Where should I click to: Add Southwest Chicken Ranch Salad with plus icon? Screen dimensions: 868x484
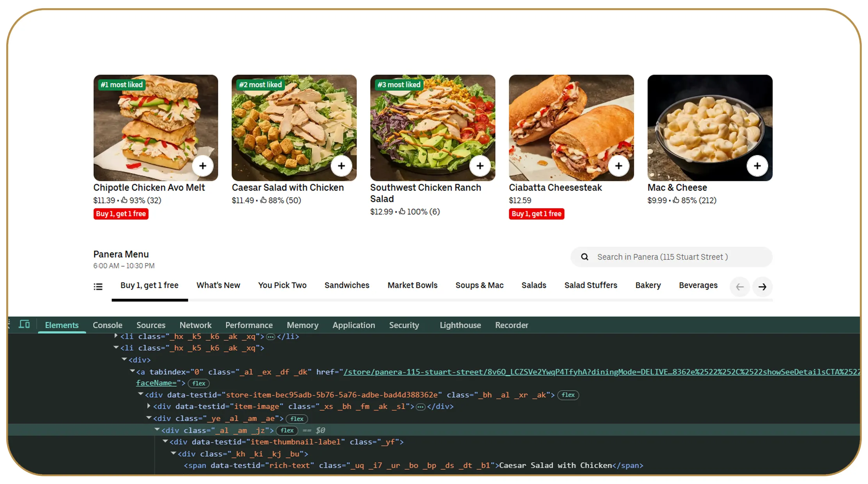pos(480,166)
